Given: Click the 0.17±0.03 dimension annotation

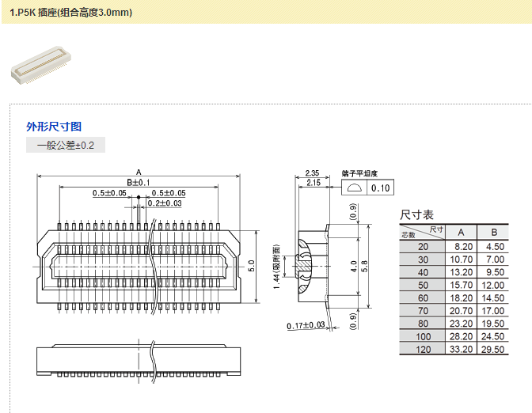Looking at the screenshot, I should click(306, 325).
